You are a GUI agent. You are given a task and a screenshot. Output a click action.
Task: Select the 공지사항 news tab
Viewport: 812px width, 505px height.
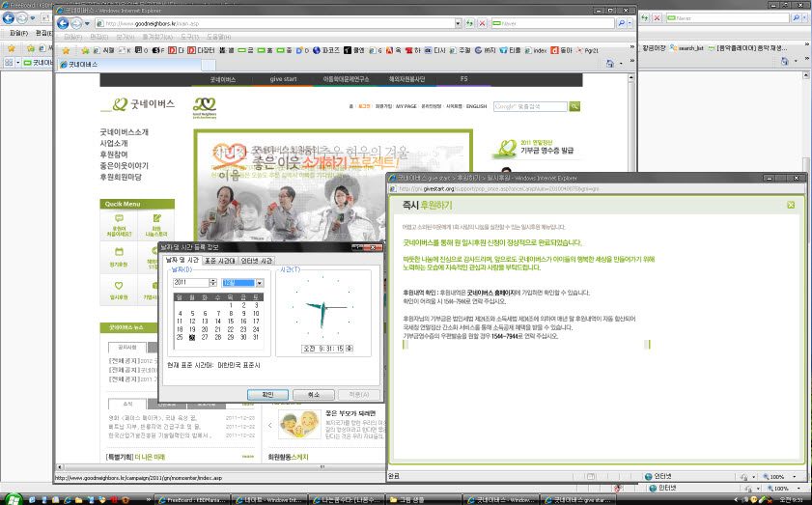(x=127, y=347)
